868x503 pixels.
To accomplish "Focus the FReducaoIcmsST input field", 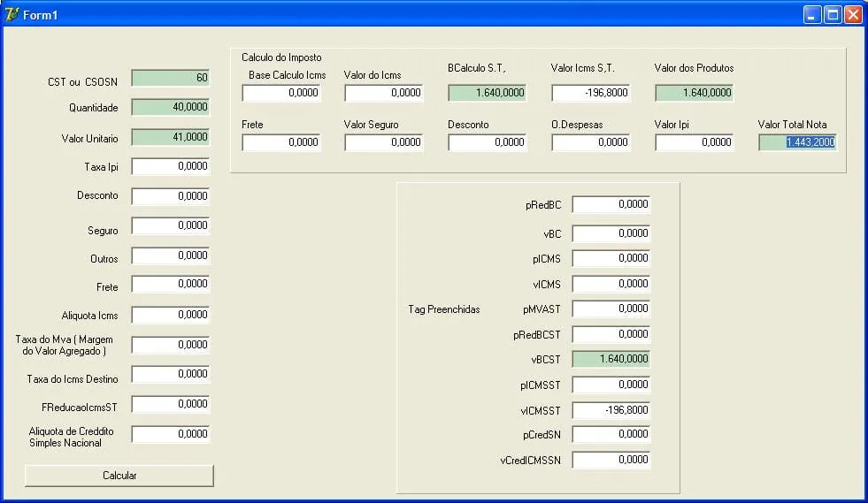I will coord(170,404).
